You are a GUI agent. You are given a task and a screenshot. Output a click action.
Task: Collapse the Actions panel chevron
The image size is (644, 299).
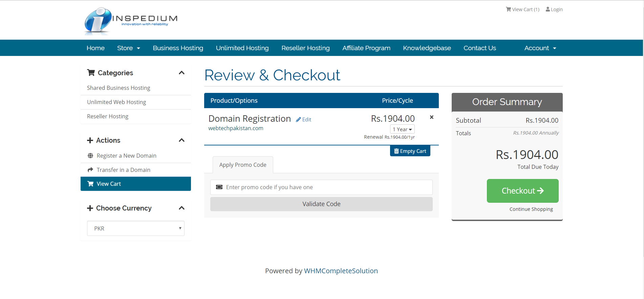pos(181,140)
